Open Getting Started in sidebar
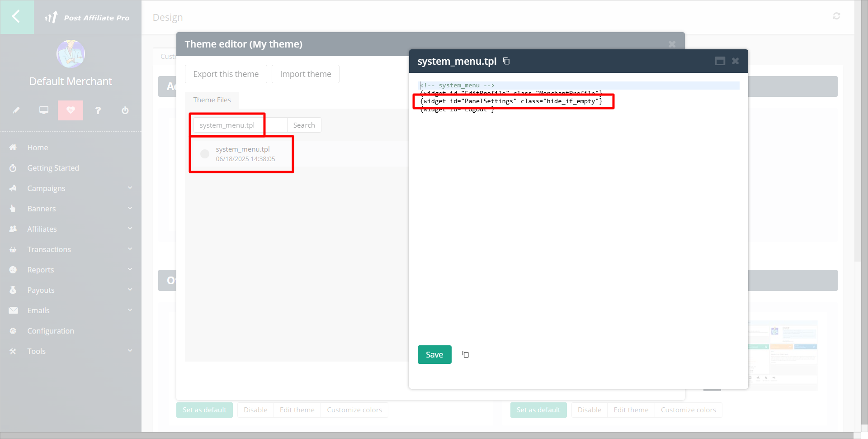The image size is (868, 439). 71,168
